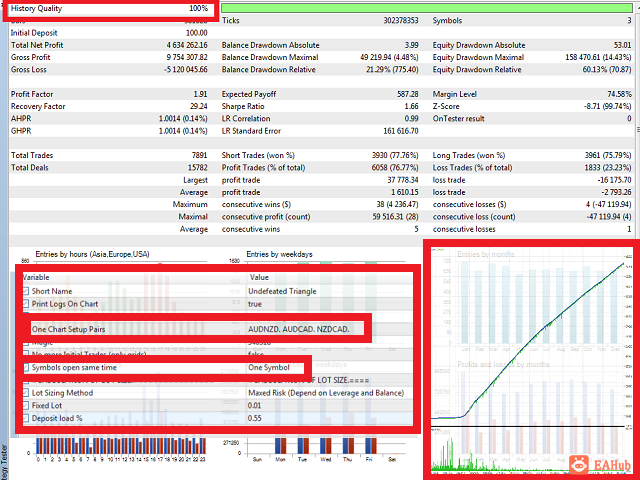Image resolution: width=640 pixels, height=480 pixels.
Task: Toggle the Short Name variable checkbox
Action: pos(26,291)
